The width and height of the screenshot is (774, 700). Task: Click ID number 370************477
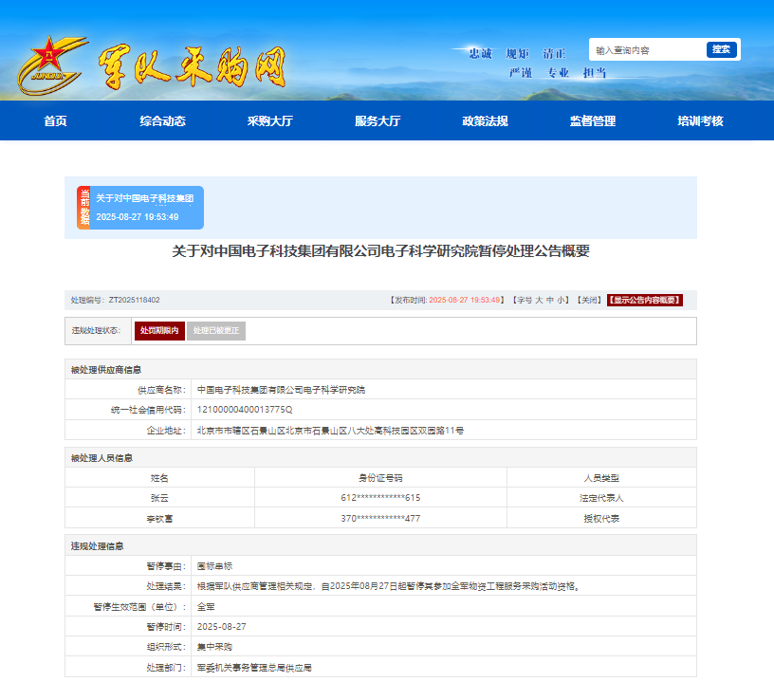coord(380,519)
